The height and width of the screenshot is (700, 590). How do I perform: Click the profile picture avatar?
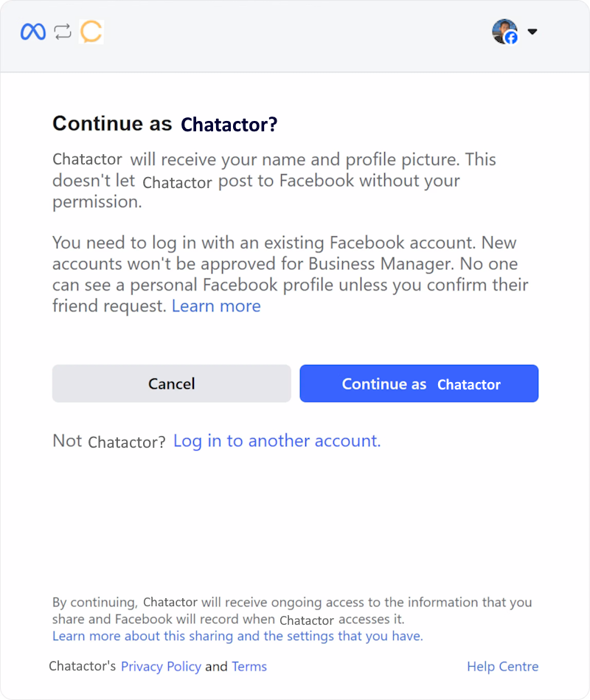coord(503,30)
